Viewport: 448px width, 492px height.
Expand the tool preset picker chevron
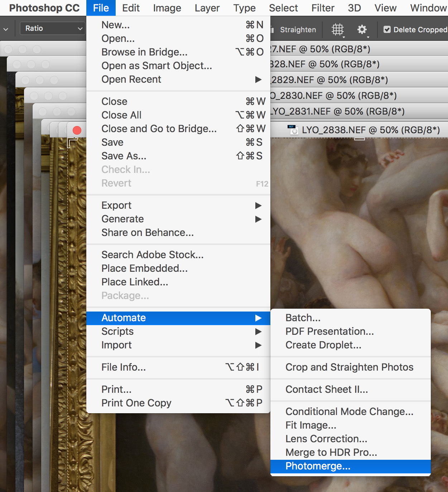6,29
